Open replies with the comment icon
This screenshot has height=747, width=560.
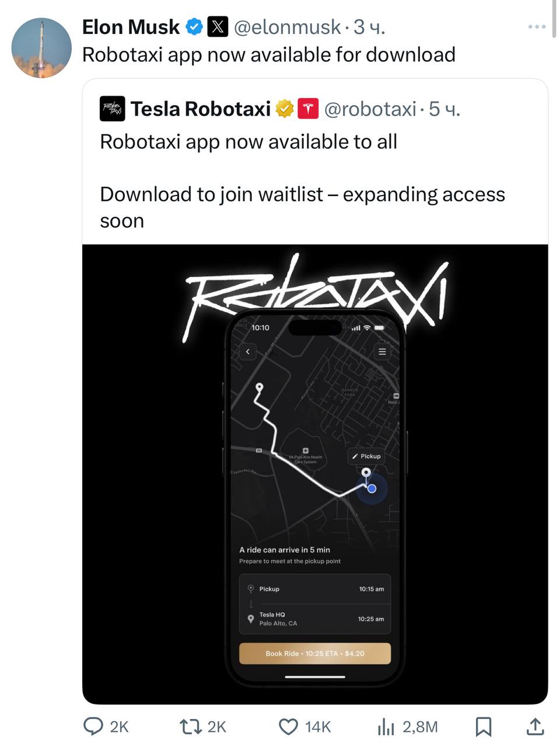93,727
